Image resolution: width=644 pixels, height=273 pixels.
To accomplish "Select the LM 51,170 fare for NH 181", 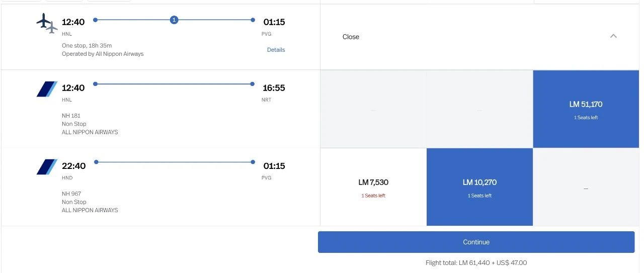I will 586,109.
